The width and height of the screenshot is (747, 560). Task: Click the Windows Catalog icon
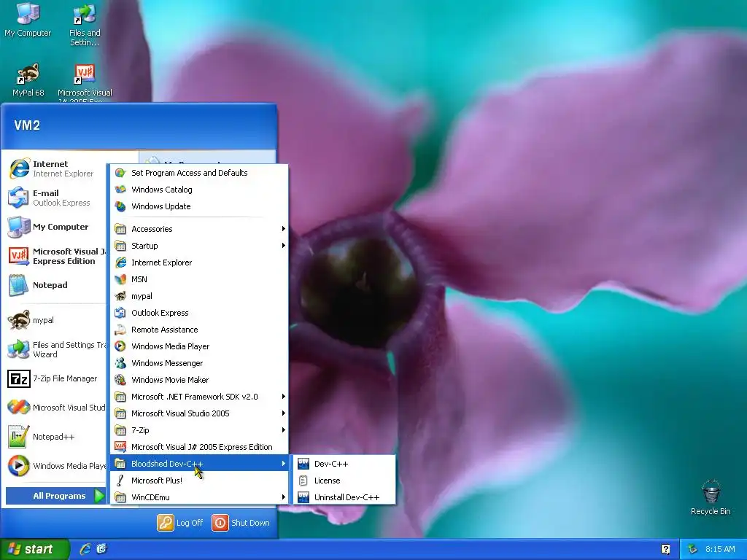click(x=120, y=190)
